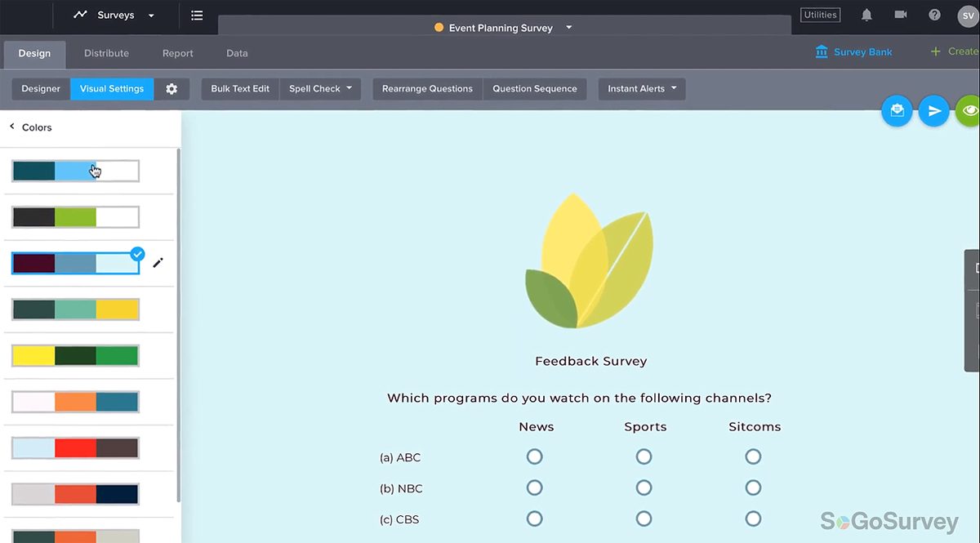This screenshot has width=980, height=543.
Task: Switch to the Report tab
Action: [177, 53]
